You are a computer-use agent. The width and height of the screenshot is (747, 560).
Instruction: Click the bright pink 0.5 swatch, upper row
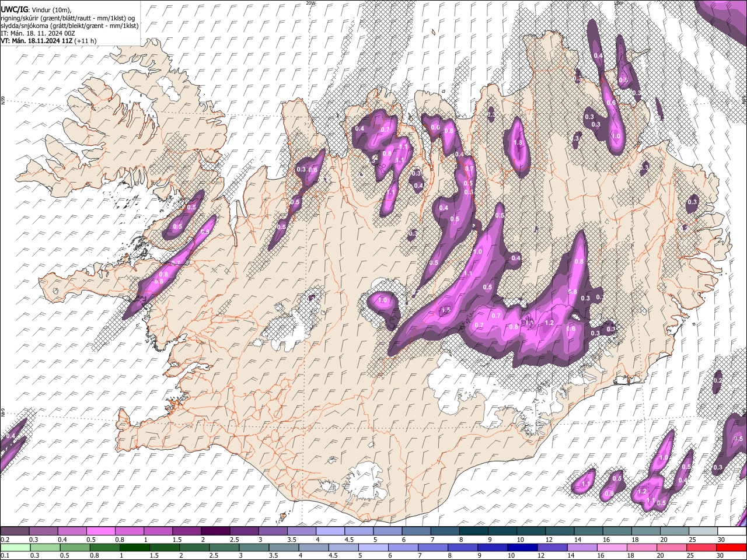click(x=100, y=531)
